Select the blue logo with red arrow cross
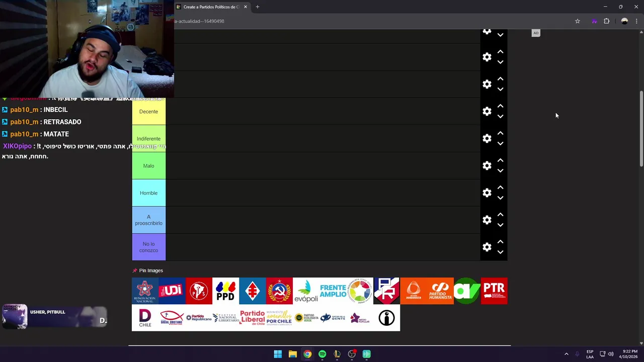The width and height of the screenshot is (644, 362). [252, 291]
